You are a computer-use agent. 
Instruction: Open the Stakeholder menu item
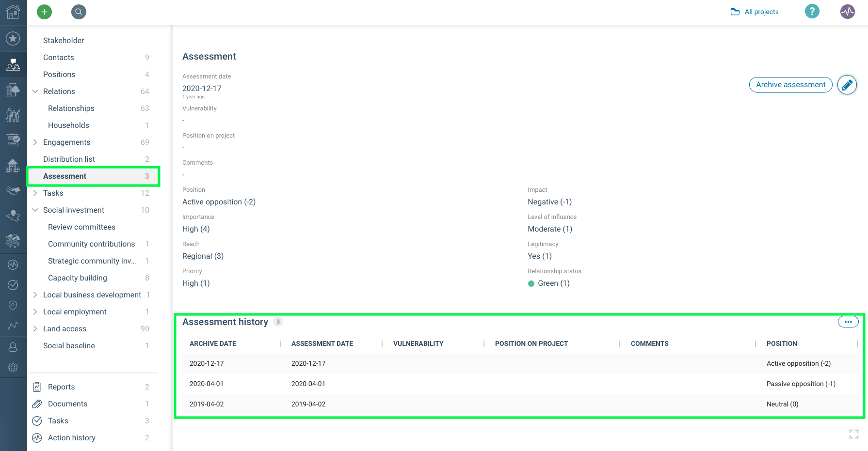(64, 40)
